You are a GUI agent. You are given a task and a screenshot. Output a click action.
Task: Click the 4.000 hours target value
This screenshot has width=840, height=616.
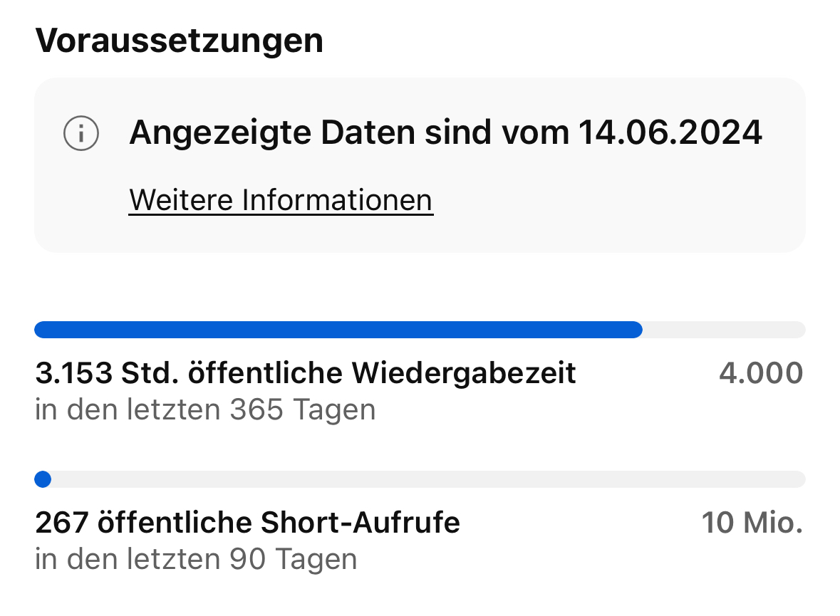click(760, 373)
